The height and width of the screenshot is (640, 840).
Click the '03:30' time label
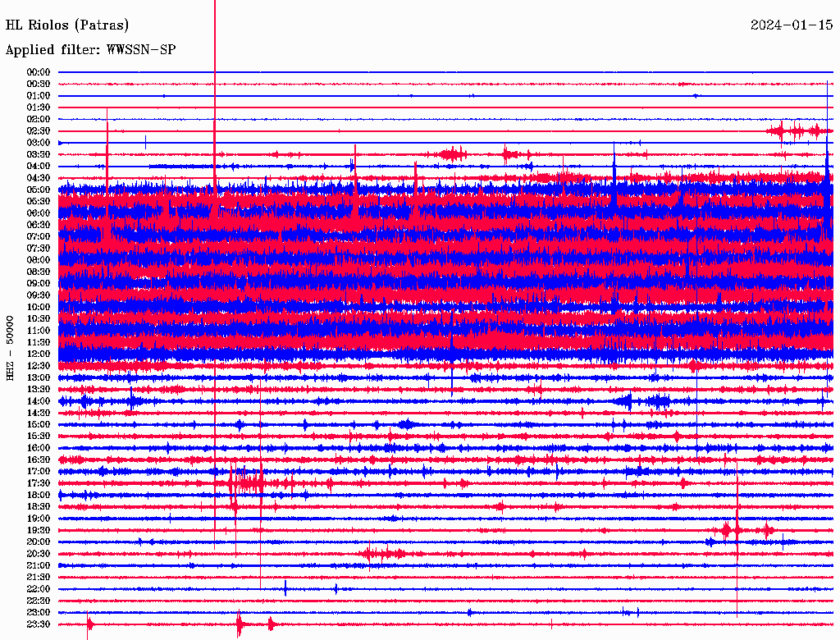pyautogui.click(x=39, y=155)
